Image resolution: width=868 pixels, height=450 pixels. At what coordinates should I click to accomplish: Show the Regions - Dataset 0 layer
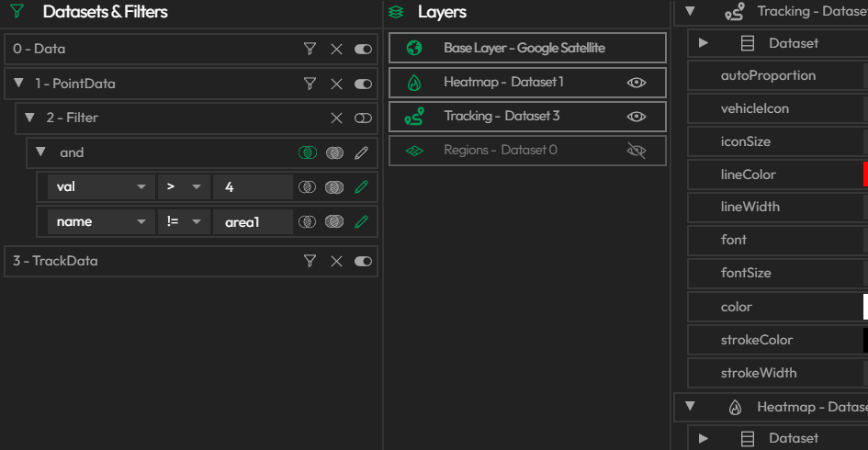pos(637,151)
